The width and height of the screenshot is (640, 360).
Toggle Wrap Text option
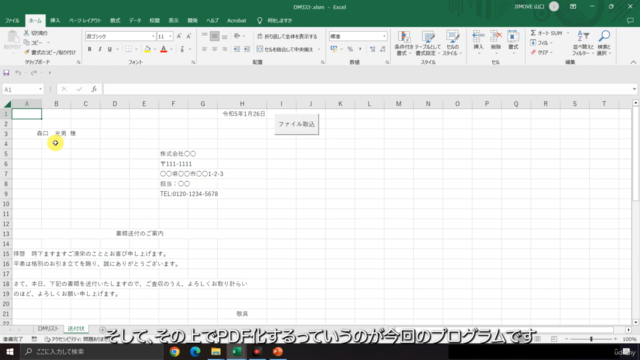pyautogui.click(x=287, y=36)
